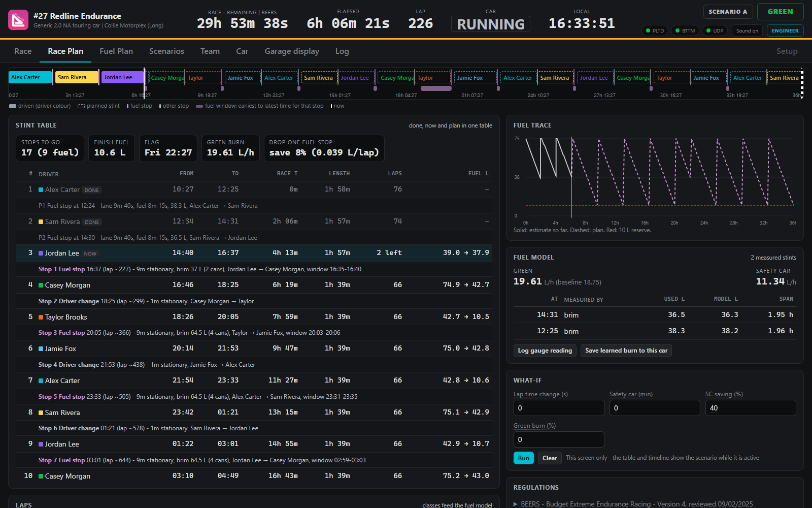Open the Race tab
812x508 pixels.
23,51
